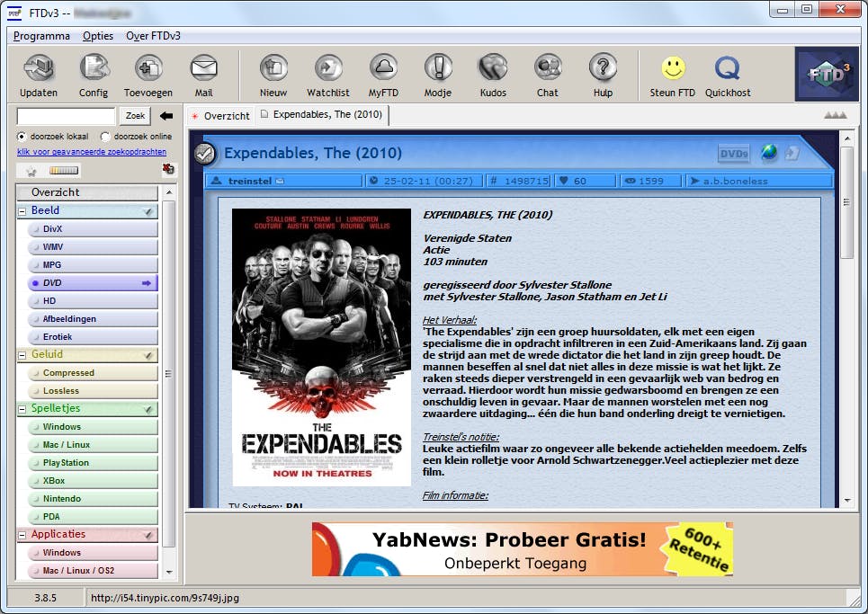
Task: Switch to the Overzicht tab
Action: [x=221, y=116]
